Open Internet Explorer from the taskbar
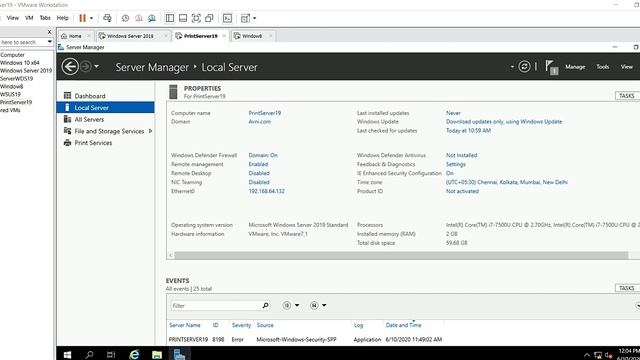The width and height of the screenshot is (640, 360). [134, 354]
